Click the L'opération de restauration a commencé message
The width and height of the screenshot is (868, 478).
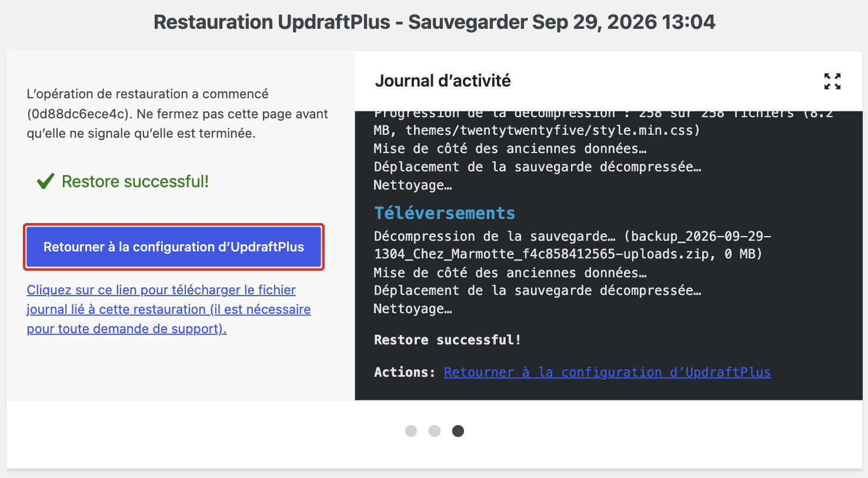[178, 114]
